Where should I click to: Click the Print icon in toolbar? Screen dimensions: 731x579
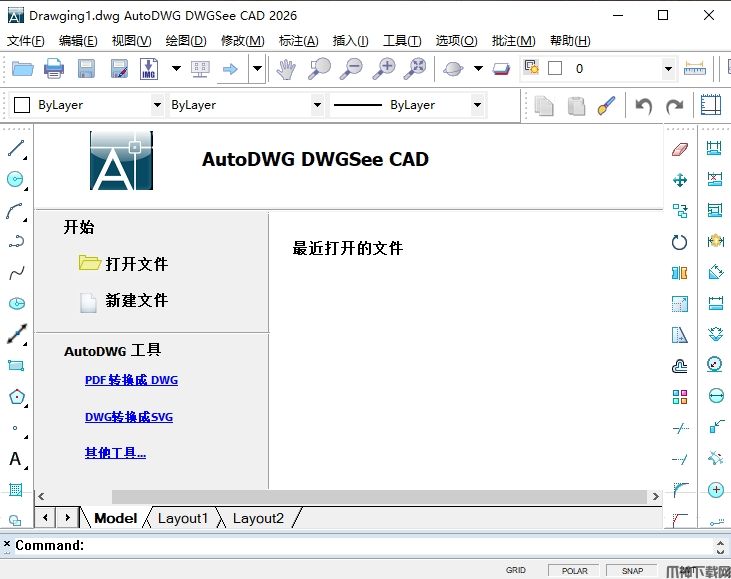coord(54,69)
